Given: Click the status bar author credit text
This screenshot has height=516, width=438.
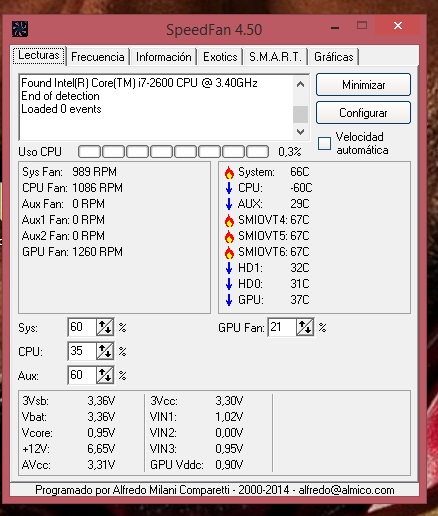Looking at the screenshot, I should pos(215,490).
